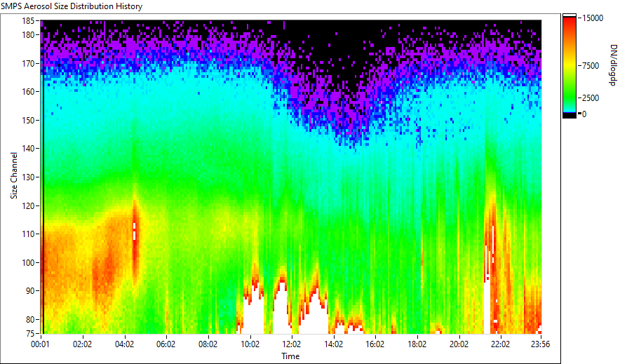
Task: Click the Size Channel axis label
Action: coord(14,175)
